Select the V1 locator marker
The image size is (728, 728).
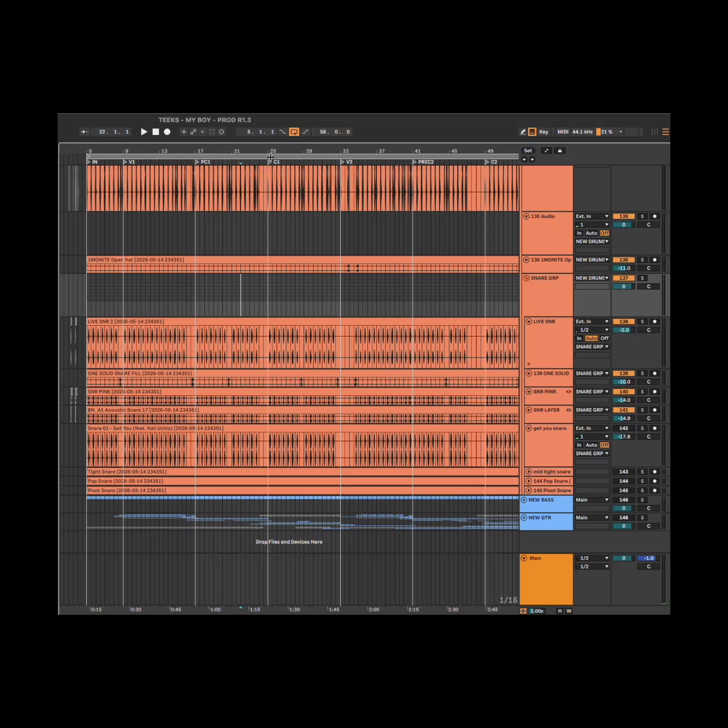[129, 162]
